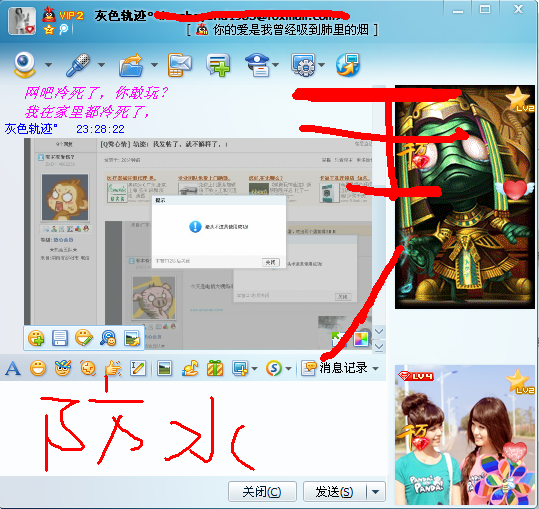
Task: Open the embedded screenshot image in the chat
Action: coord(198,244)
